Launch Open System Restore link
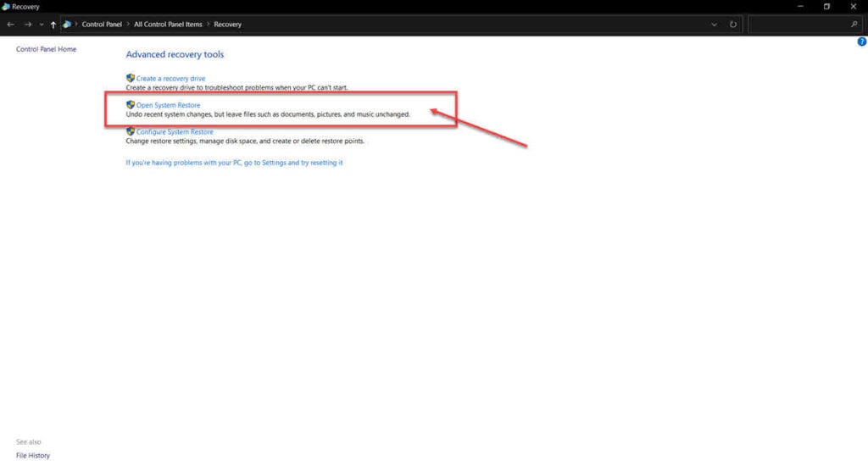868x471 pixels. [x=169, y=105]
